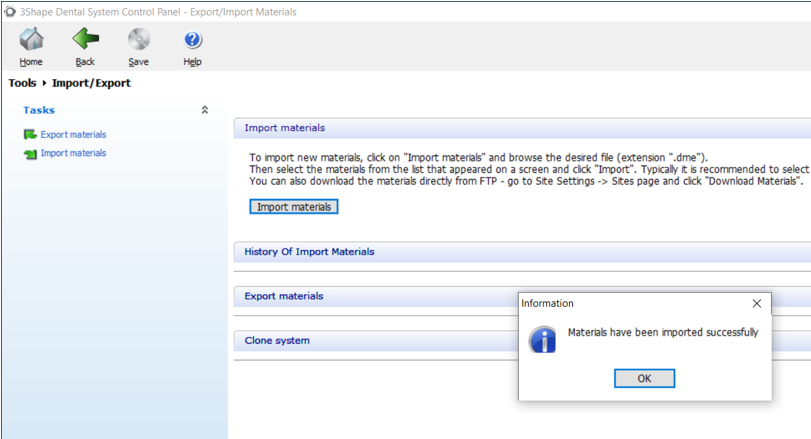811x439 pixels.
Task: Click the blue information icon in dialog
Action: (542, 339)
